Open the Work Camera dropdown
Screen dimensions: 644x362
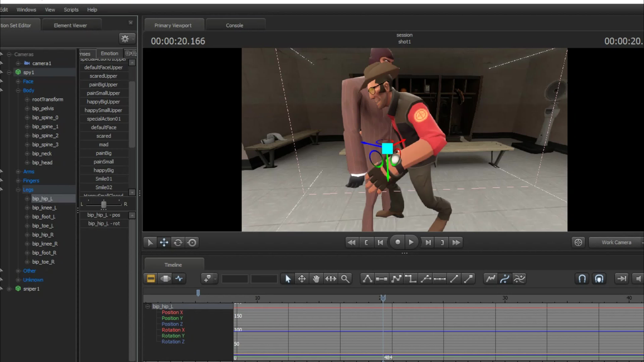pos(616,242)
